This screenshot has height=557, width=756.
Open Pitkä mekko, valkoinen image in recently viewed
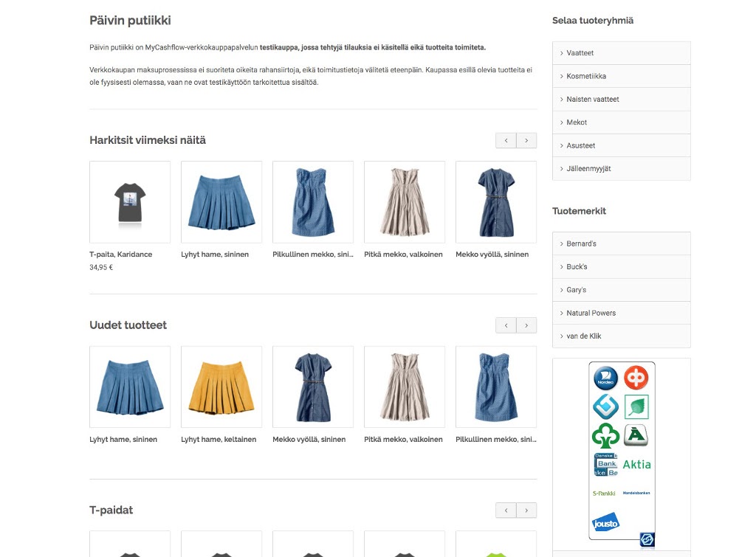point(405,202)
